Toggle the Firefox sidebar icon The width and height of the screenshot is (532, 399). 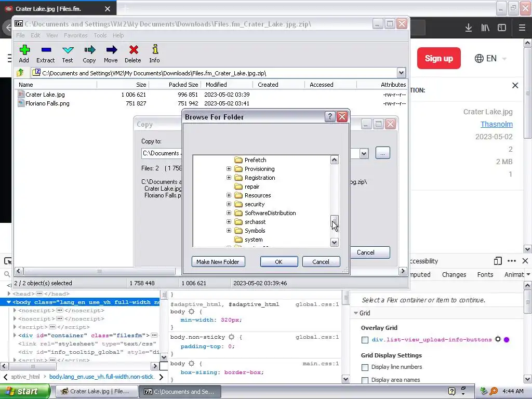point(502,28)
